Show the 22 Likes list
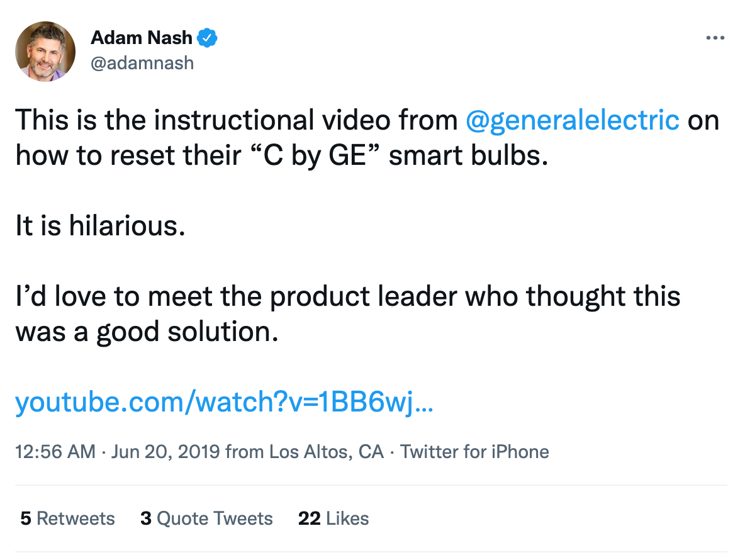Screen dimensions: 745x560 tap(333, 518)
